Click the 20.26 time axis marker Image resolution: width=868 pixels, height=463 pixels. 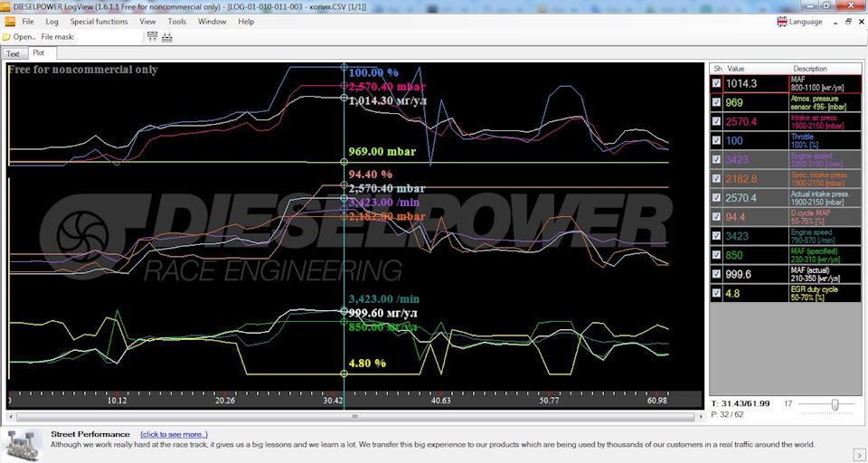tap(225, 401)
